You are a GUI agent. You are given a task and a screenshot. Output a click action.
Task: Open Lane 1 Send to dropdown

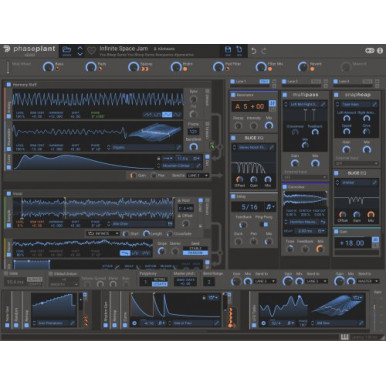[265, 281]
